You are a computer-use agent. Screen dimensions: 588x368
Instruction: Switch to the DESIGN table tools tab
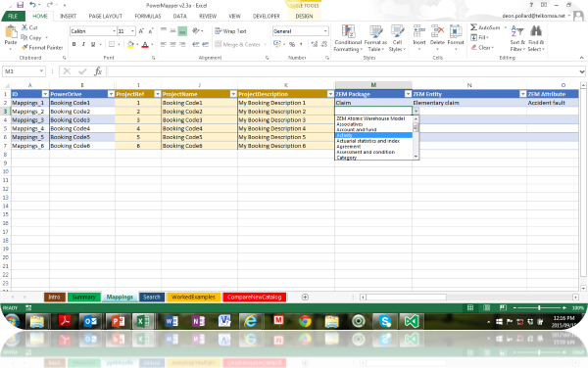pyautogui.click(x=304, y=16)
